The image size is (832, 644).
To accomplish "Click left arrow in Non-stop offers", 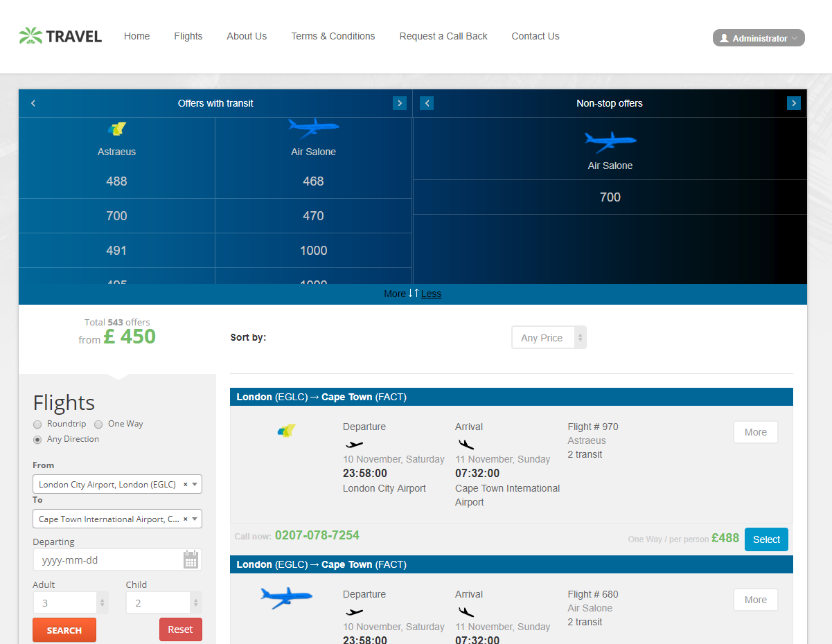I will click(x=427, y=103).
